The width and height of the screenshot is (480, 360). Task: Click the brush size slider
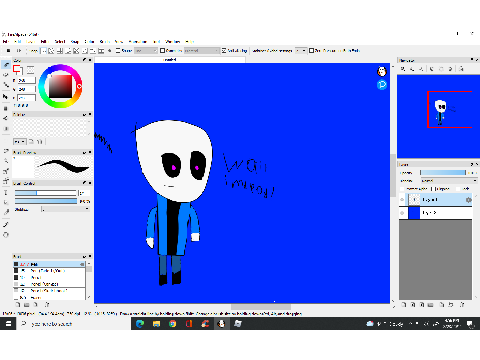[45, 193]
